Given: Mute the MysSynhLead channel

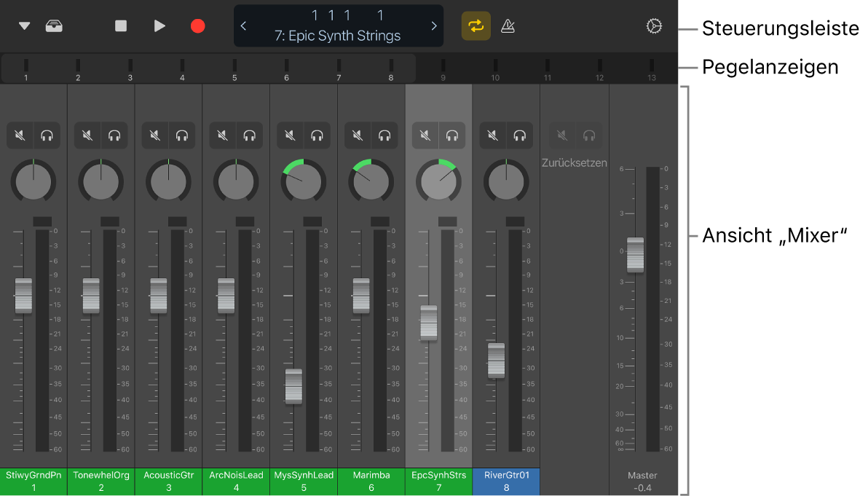Looking at the screenshot, I should tap(291, 135).
